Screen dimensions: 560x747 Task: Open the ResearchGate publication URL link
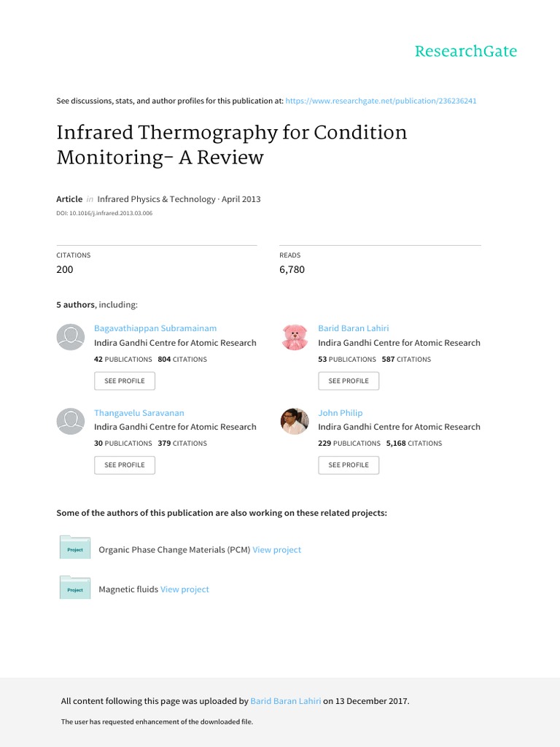[x=381, y=101]
